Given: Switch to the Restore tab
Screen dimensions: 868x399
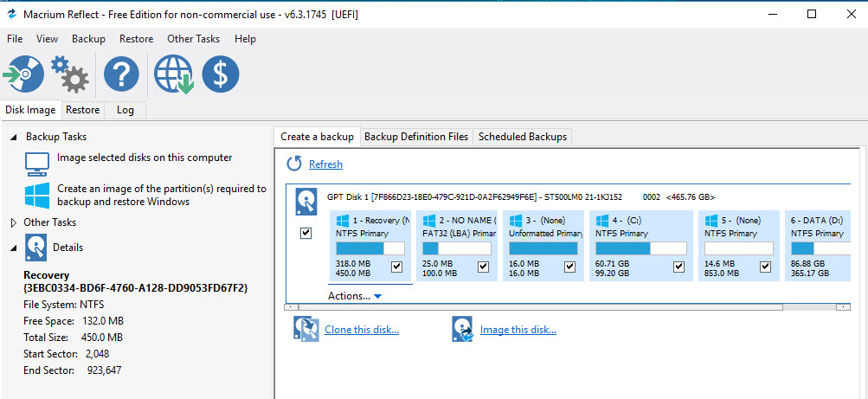Looking at the screenshot, I should pos(82,110).
